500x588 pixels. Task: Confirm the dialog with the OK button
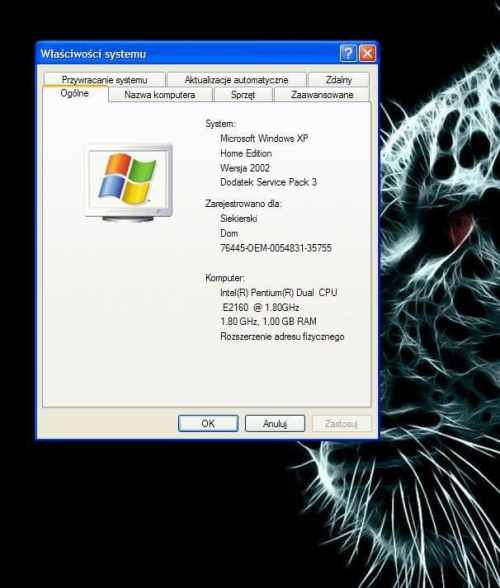208,423
